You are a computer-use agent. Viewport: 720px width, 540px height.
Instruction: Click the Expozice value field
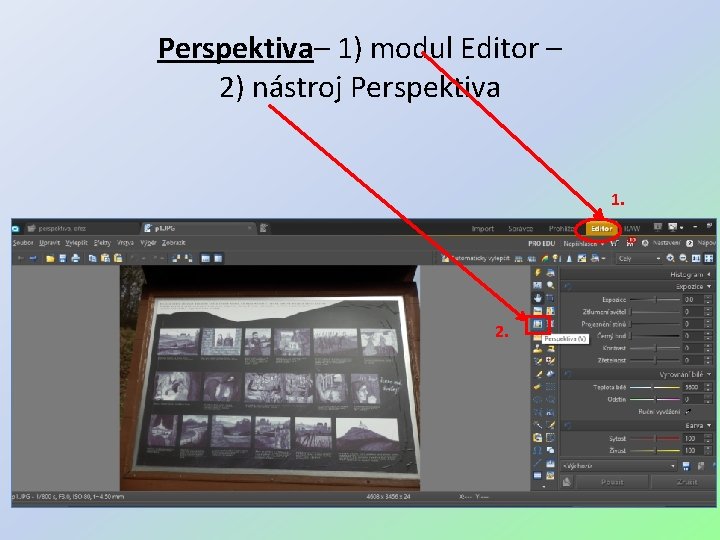tap(692, 299)
